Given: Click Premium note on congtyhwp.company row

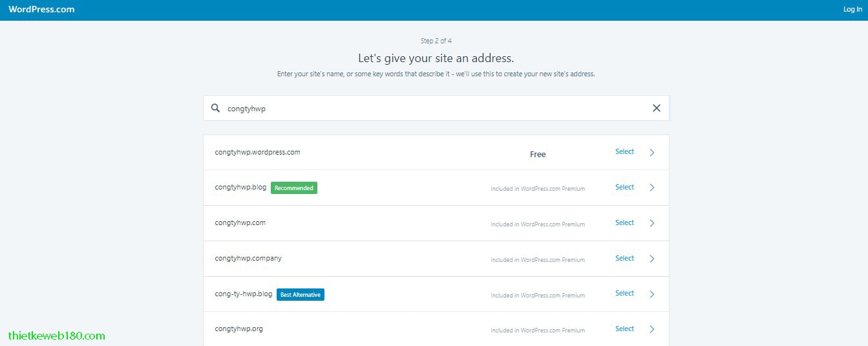Looking at the screenshot, I should (538, 260).
